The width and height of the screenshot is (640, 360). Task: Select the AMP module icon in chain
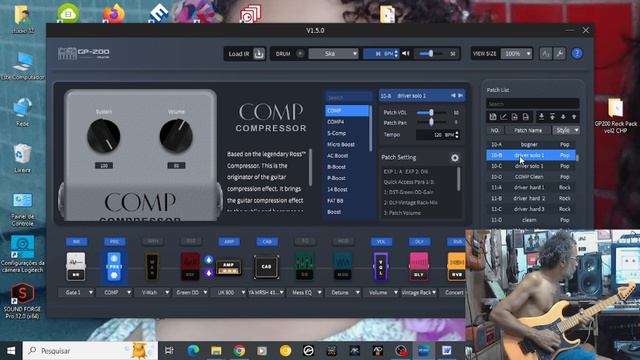point(229,267)
